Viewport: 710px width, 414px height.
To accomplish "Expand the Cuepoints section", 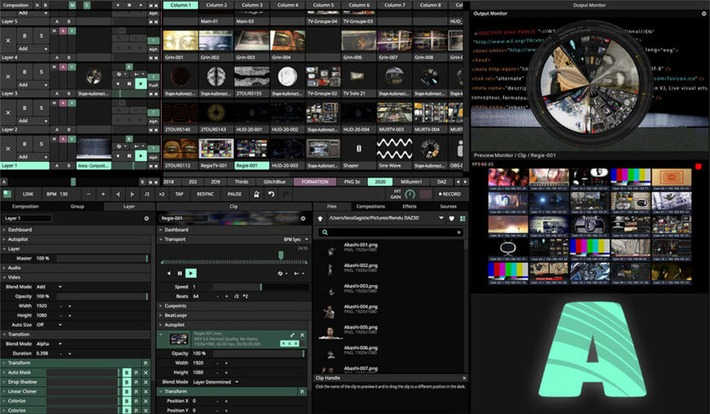I will (233, 306).
